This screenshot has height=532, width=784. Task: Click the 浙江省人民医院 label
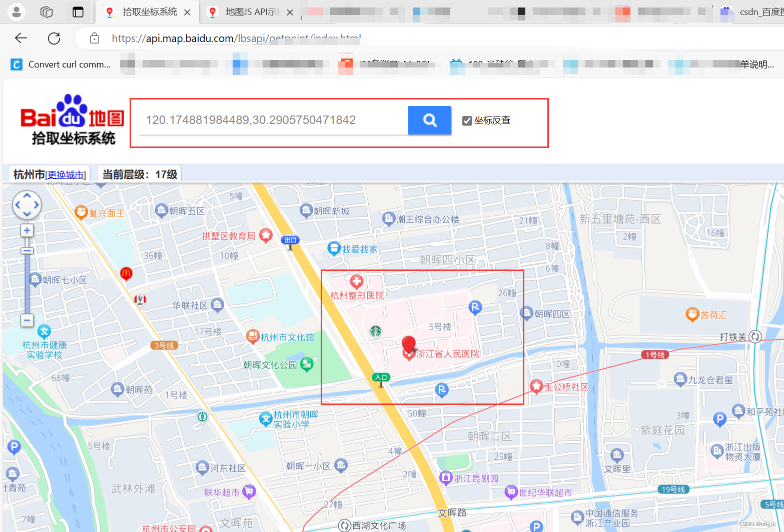[x=448, y=353]
